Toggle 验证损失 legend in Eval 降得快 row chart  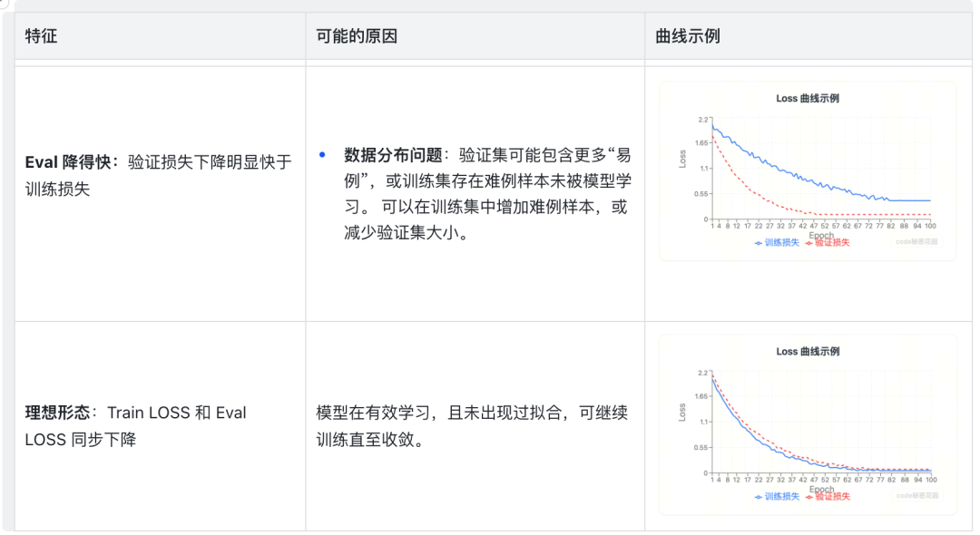click(828, 243)
